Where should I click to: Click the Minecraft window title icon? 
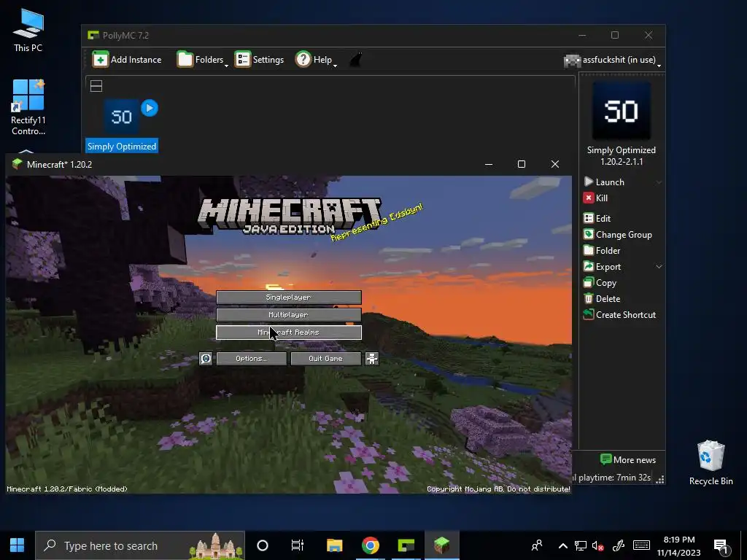tap(18, 164)
